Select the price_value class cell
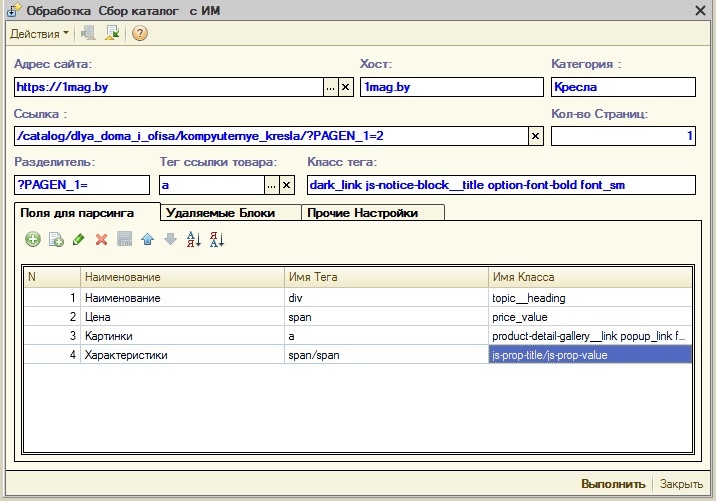 pyautogui.click(x=590, y=317)
